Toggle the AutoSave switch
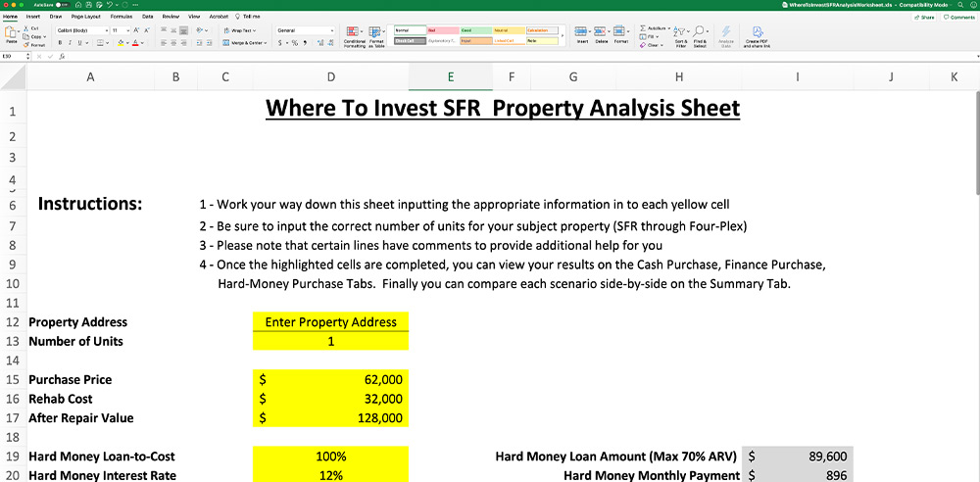This screenshot has height=482, width=980. (60, 5)
